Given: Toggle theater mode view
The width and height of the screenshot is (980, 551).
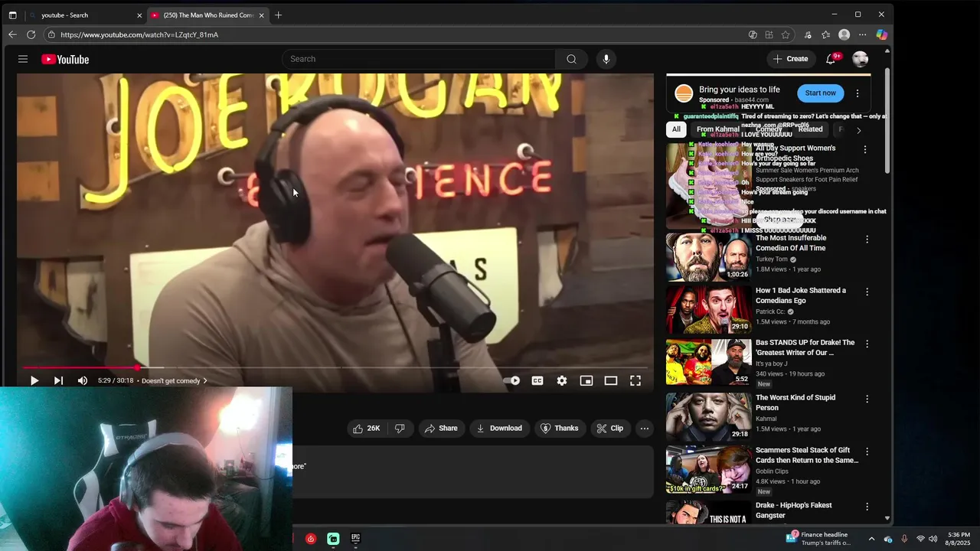Looking at the screenshot, I should (x=611, y=380).
